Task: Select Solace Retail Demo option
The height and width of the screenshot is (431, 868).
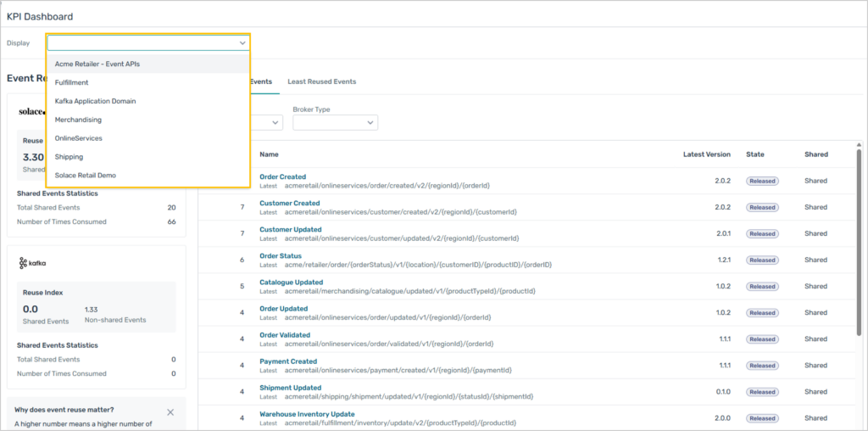Action: coord(86,176)
